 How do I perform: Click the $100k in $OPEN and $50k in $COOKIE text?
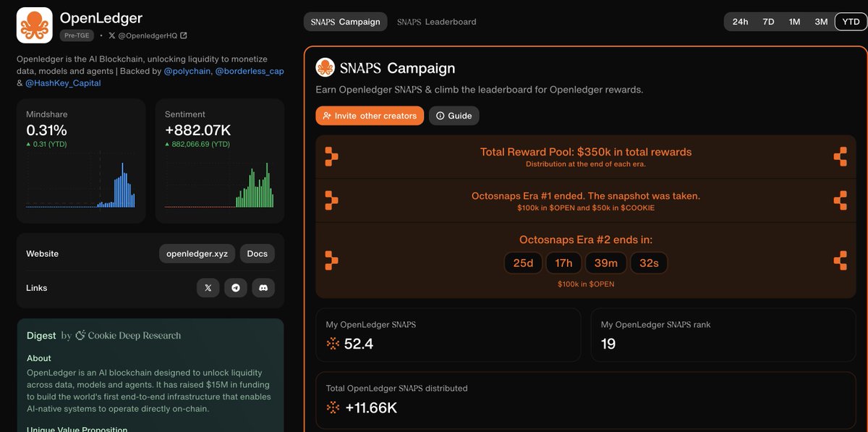586,208
